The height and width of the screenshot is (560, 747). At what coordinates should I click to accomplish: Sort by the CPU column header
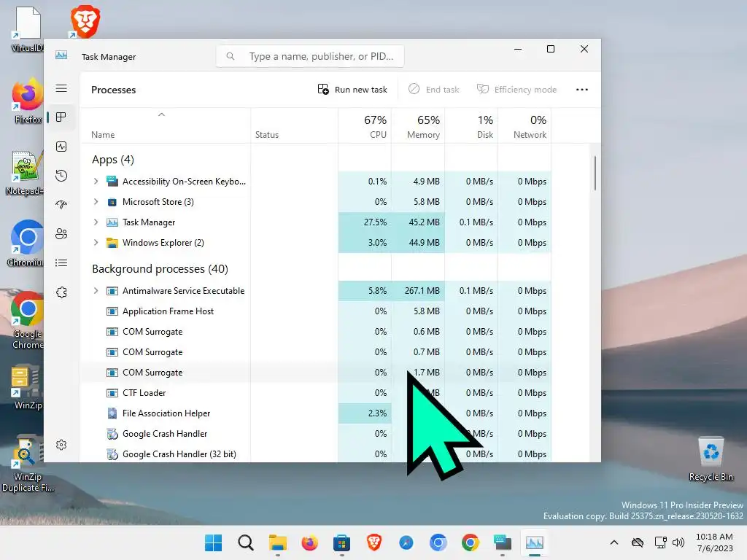365,127
